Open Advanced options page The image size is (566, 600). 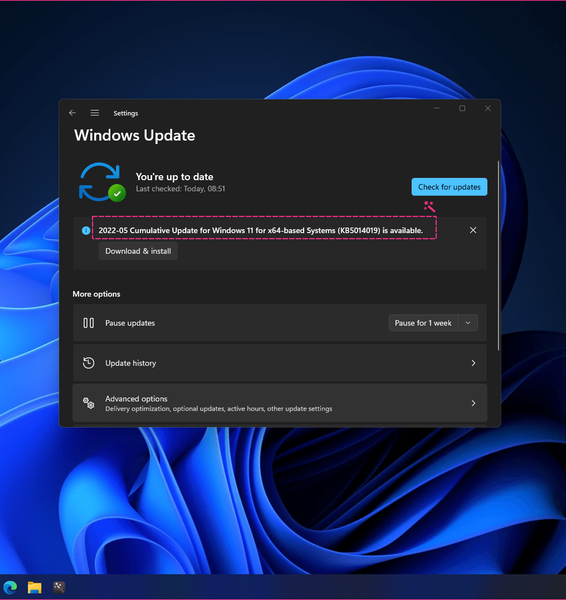pos(280,403)
